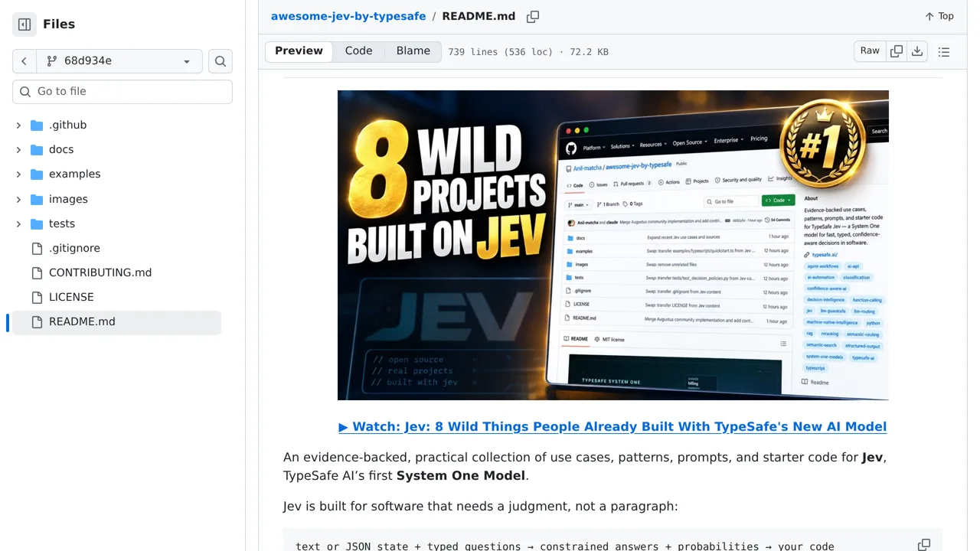Expand the docs folder chevron
This screenshot has width=980, height=551.
(18, 150)
